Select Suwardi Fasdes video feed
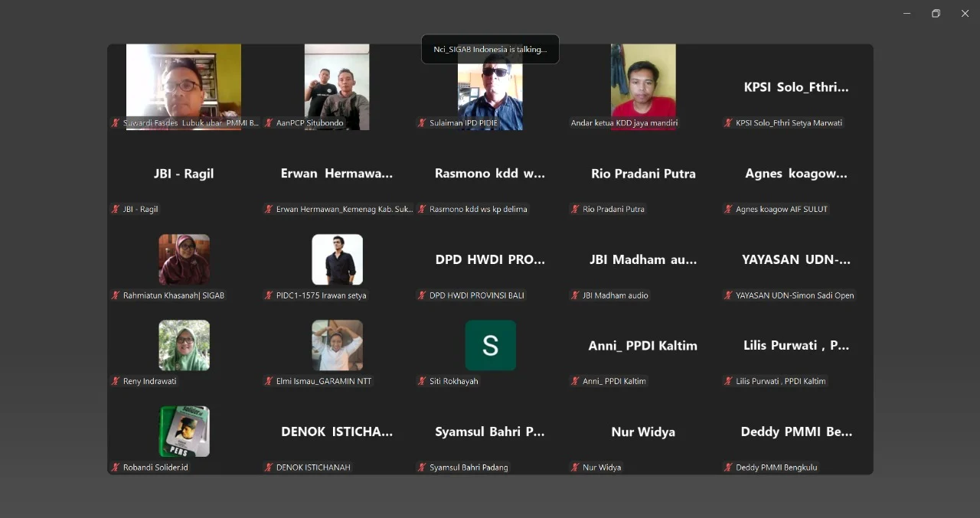Screen dimensions: 980x518 183,84
